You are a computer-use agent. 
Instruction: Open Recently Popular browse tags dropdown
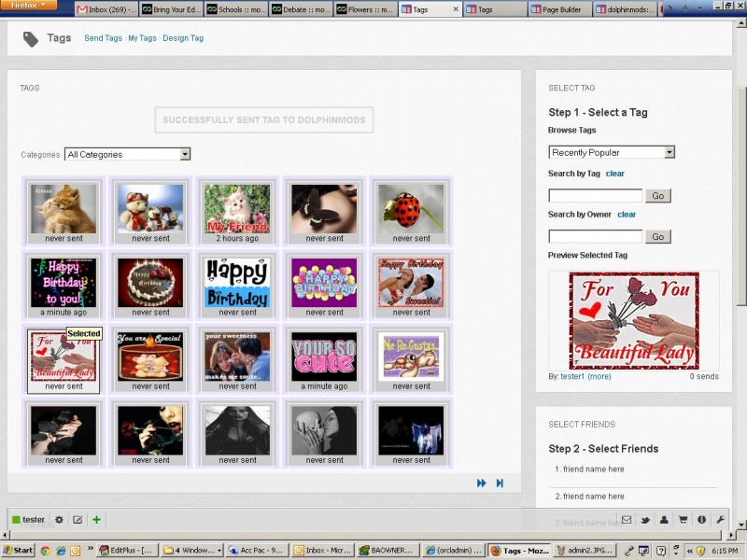pyautogui.click(x=612, y=152)
